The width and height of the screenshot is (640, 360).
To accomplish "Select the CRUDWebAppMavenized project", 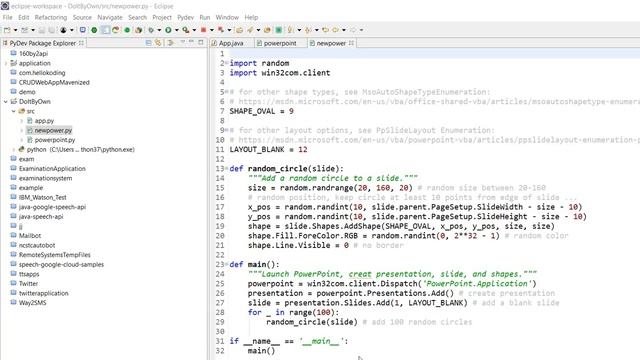I will pos(54,82).
